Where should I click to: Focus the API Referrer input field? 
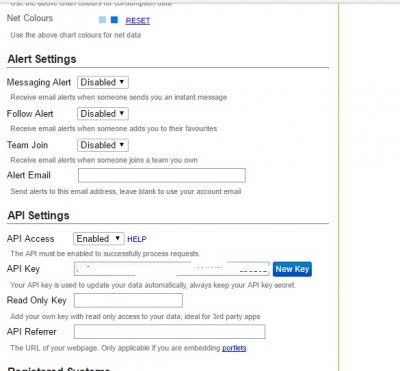[x=170, y=332]
